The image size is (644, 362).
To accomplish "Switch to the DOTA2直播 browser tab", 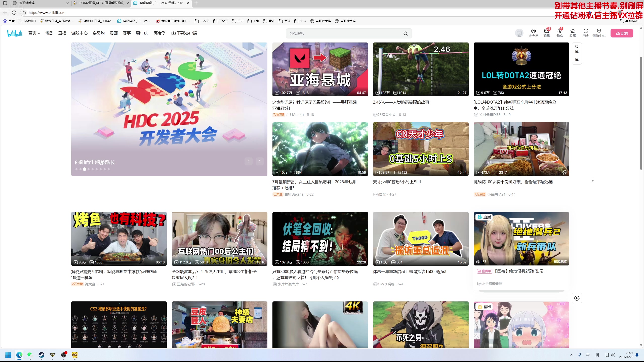I will (101, 3).
